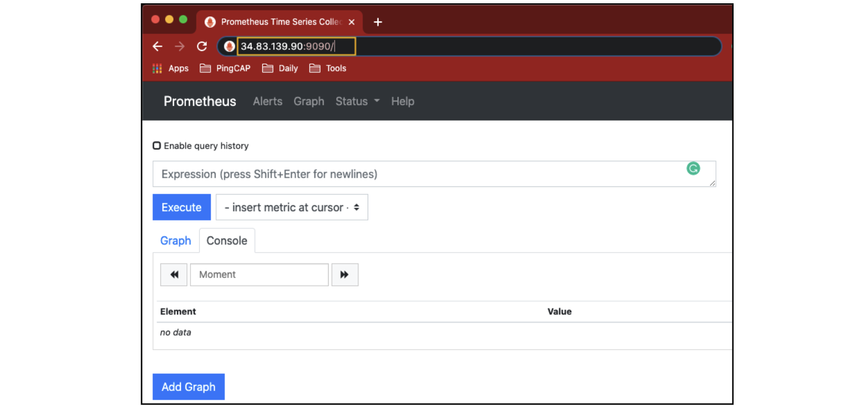Click the browser back arrow
The image size is (868, 408).
[157, 47]
